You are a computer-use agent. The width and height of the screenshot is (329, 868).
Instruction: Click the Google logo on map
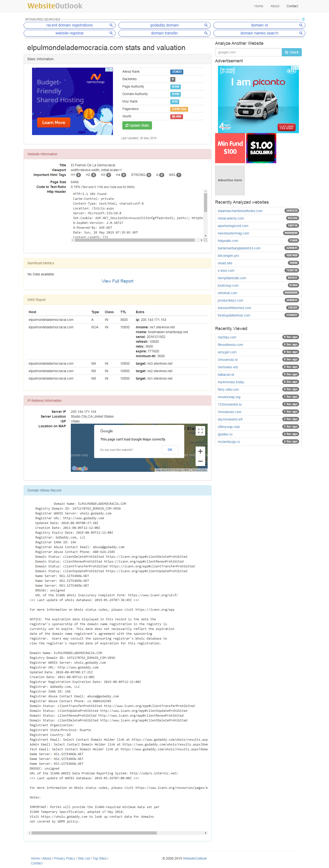[x=80, y=468]
